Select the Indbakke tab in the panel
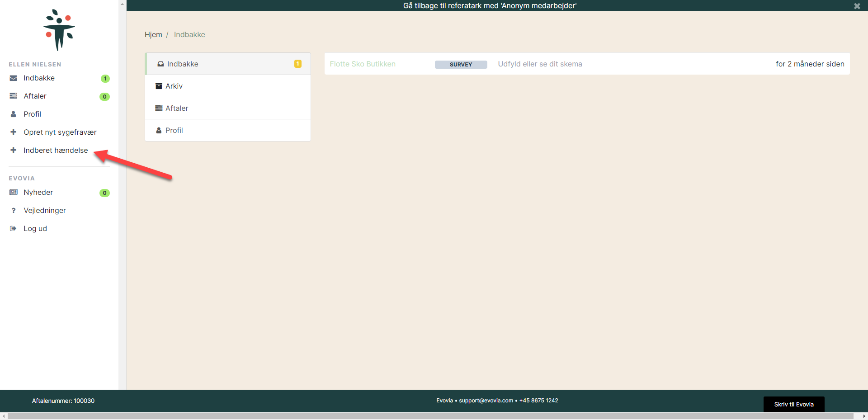 (183, 64)
